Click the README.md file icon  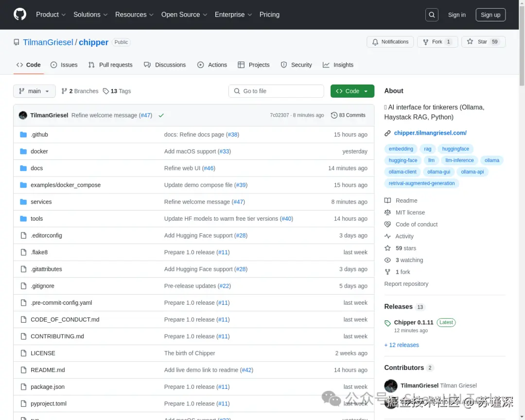click(23, 370)
